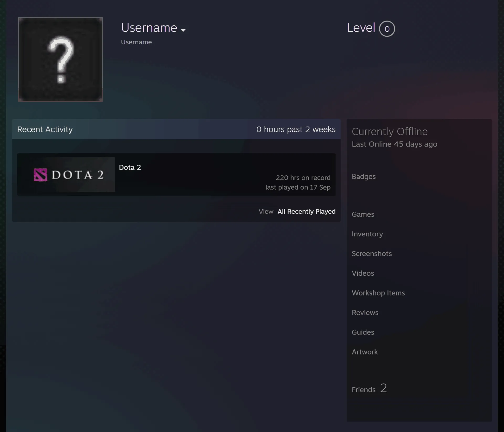The image size is (504, 432).
Task: Open the Badges section
Action: pos(364,176)
